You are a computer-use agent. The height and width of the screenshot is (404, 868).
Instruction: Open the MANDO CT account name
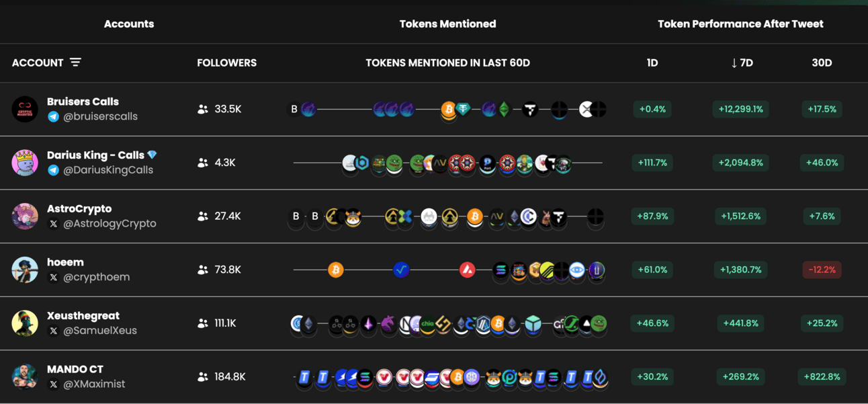75,369
